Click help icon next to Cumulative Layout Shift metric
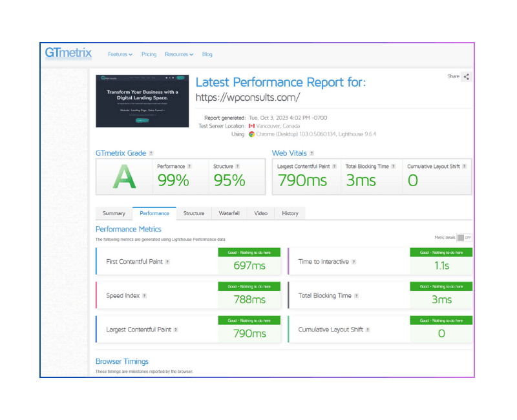Screen dimensions: 517x420 tap(368, 330)
